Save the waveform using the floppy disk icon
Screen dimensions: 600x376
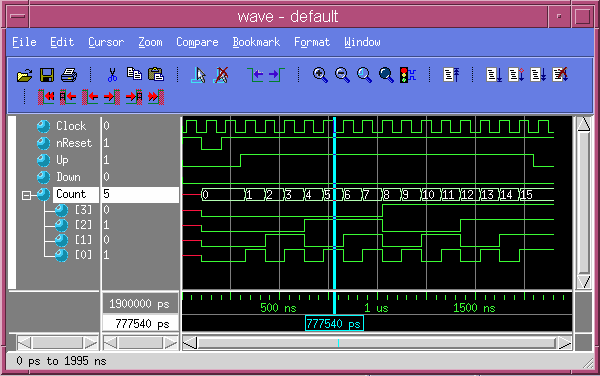[x=47, y=75]
